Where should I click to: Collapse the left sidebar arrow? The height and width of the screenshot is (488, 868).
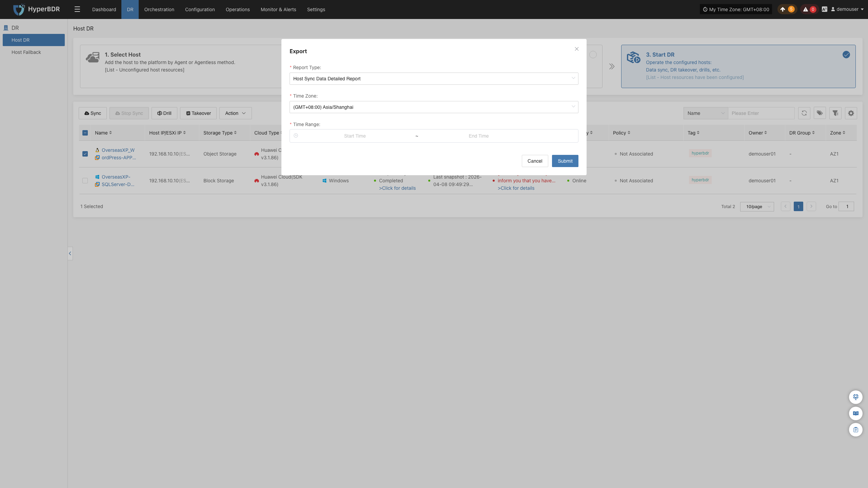coord(70,253)
